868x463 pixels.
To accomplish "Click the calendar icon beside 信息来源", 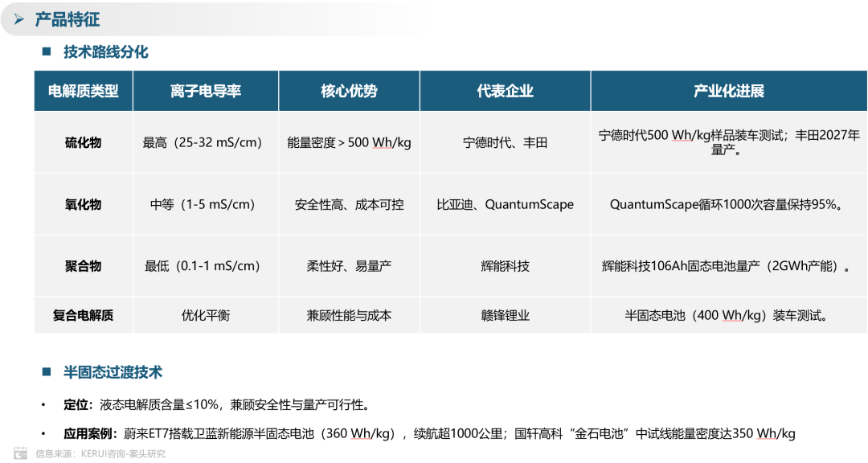I will pos(20,453).
